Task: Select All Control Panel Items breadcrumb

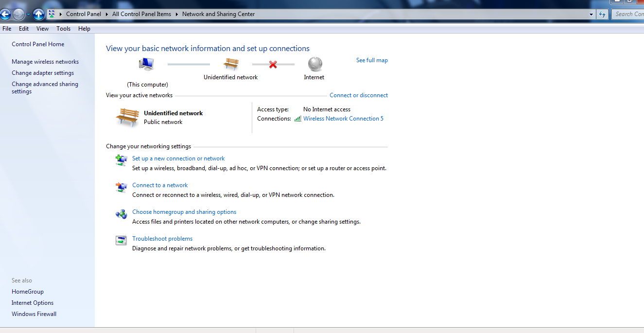Action: point(141,14)
